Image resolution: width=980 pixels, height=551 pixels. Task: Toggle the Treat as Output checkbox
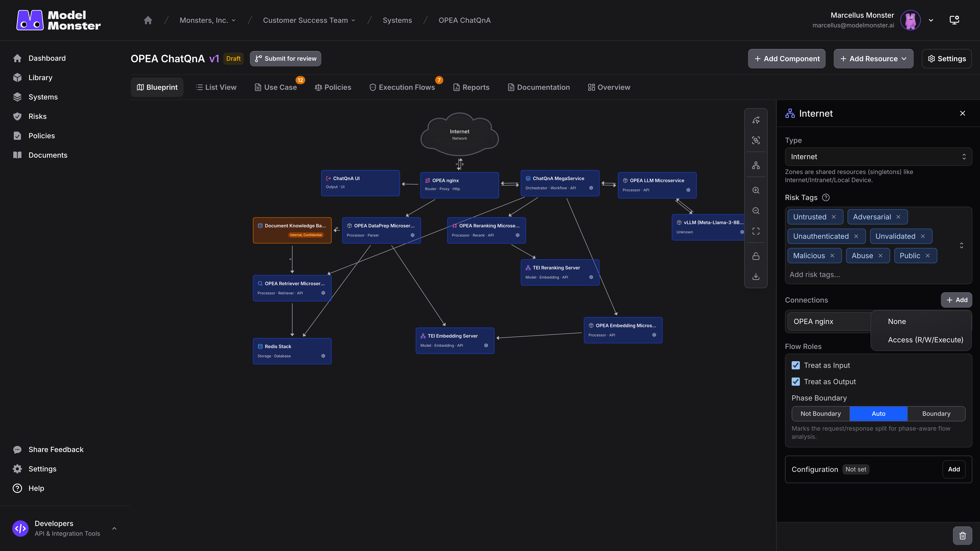tap(796, 382)
